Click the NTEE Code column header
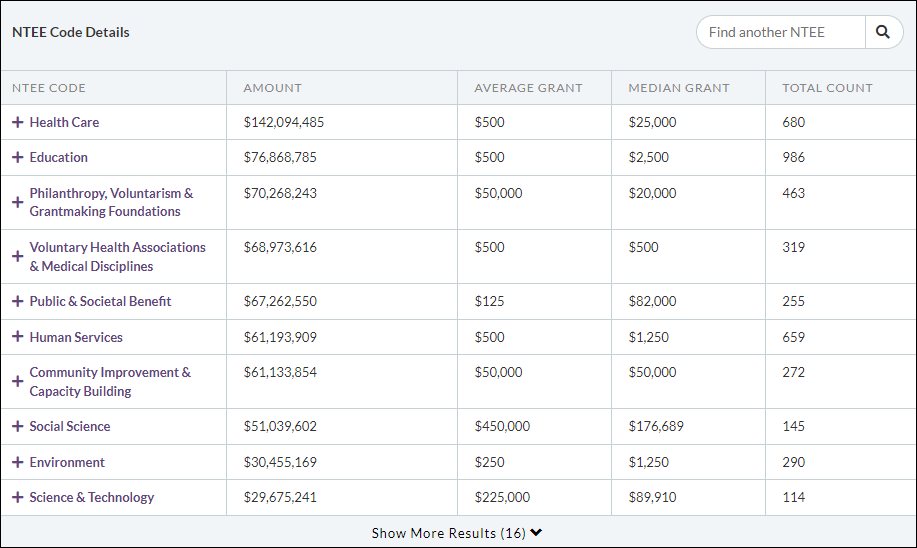 pyautogui.click(x=49, y=88)
